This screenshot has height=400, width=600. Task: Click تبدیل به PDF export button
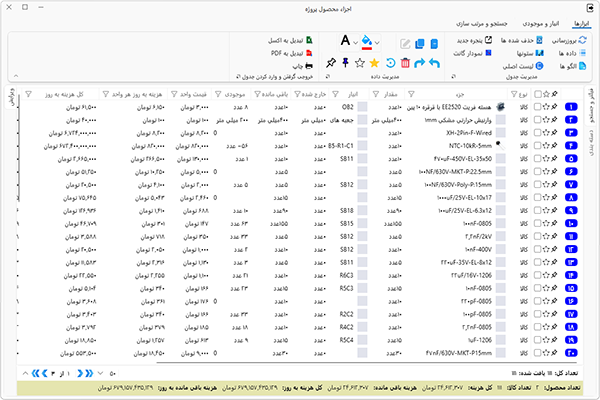pyautogui.click(x=288, y=52)
